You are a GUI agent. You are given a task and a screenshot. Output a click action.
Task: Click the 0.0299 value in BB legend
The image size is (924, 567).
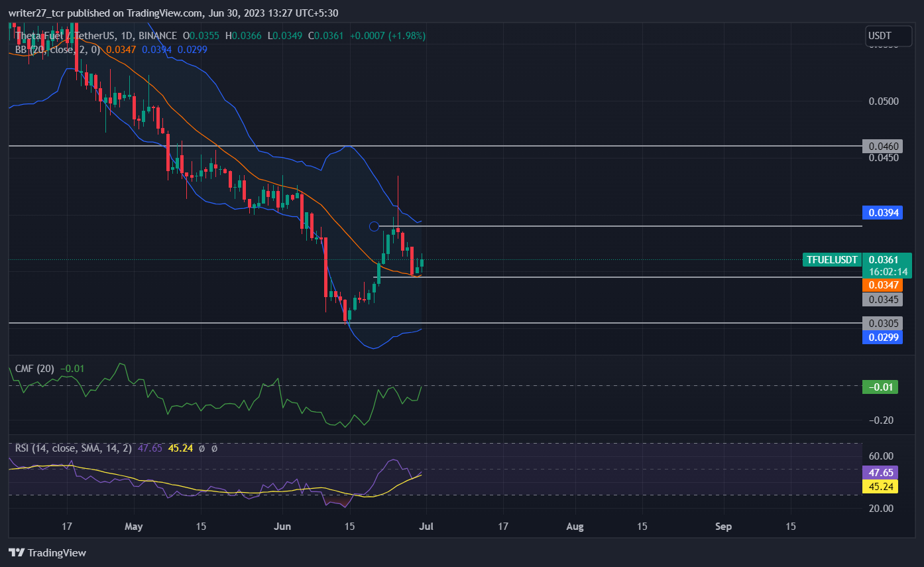pyautogui.click(x=191, y=49)
